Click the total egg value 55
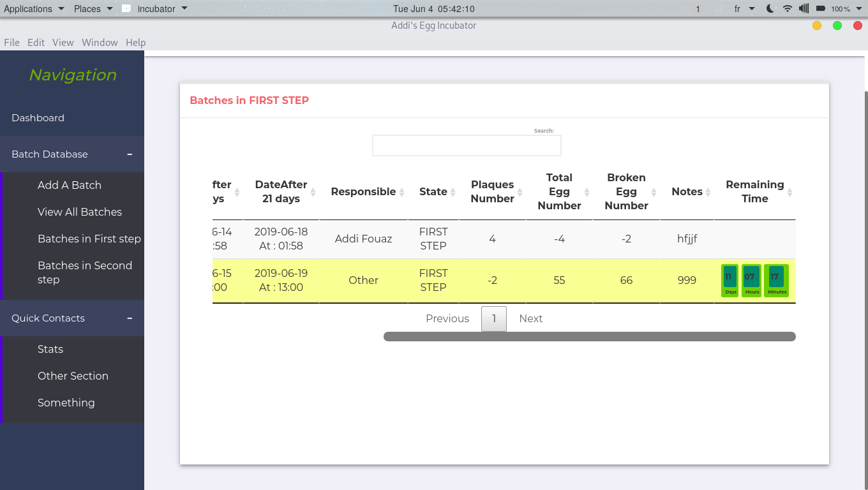 tap(560, 280)
